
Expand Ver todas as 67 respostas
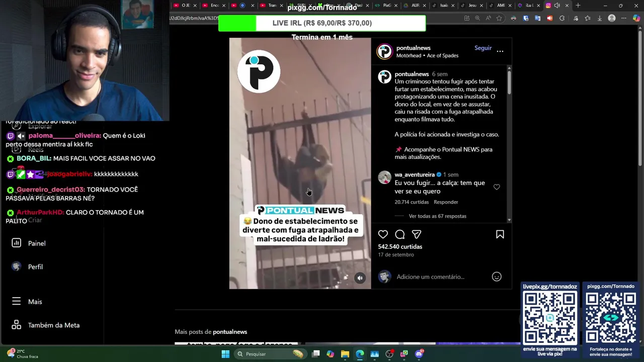pos(437,216)
